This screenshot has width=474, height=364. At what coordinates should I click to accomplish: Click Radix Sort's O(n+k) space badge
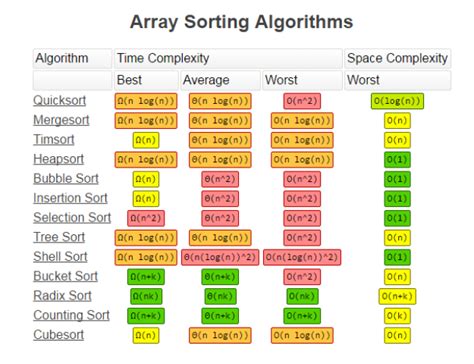pos(397,296)
